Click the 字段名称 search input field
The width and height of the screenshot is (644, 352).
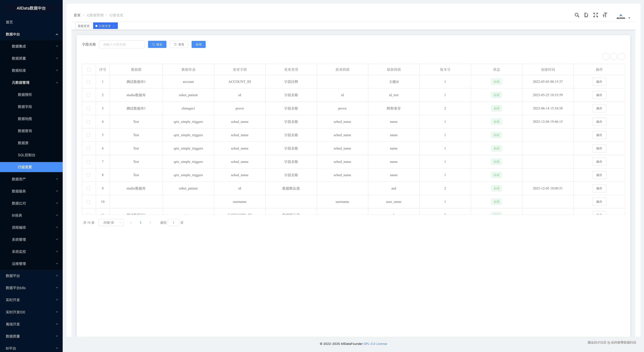pos(122,44)
